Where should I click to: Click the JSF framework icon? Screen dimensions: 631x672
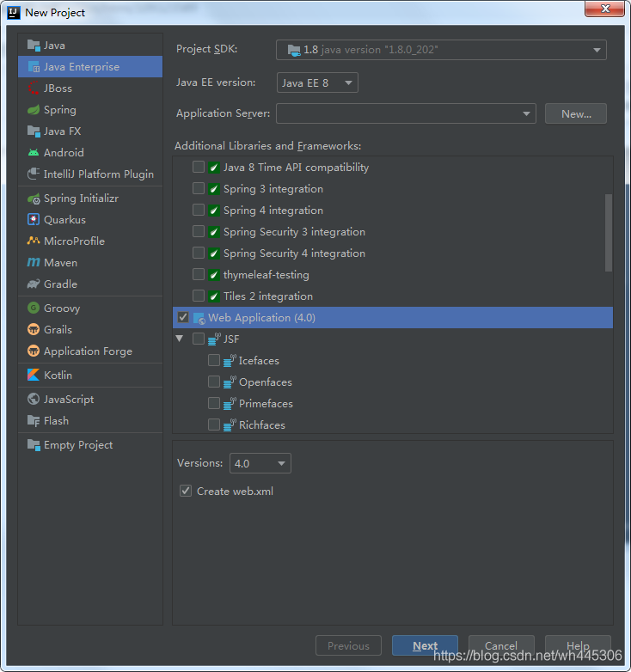(214, 339)
